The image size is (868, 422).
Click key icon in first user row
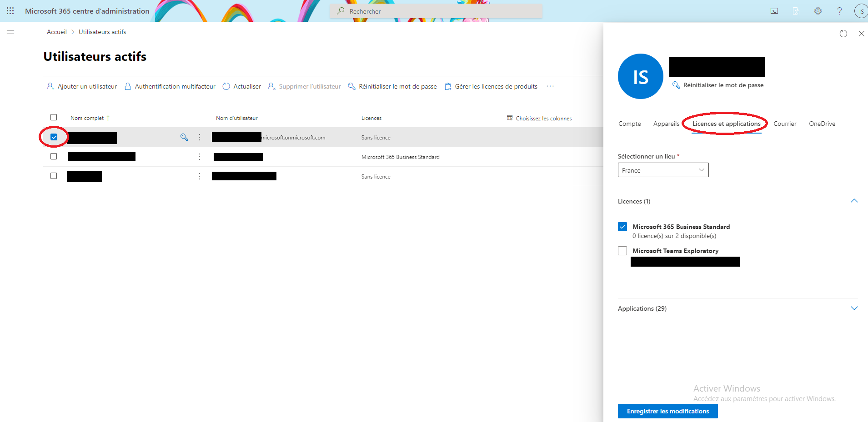pyautogui.click(x=184, y=137)
